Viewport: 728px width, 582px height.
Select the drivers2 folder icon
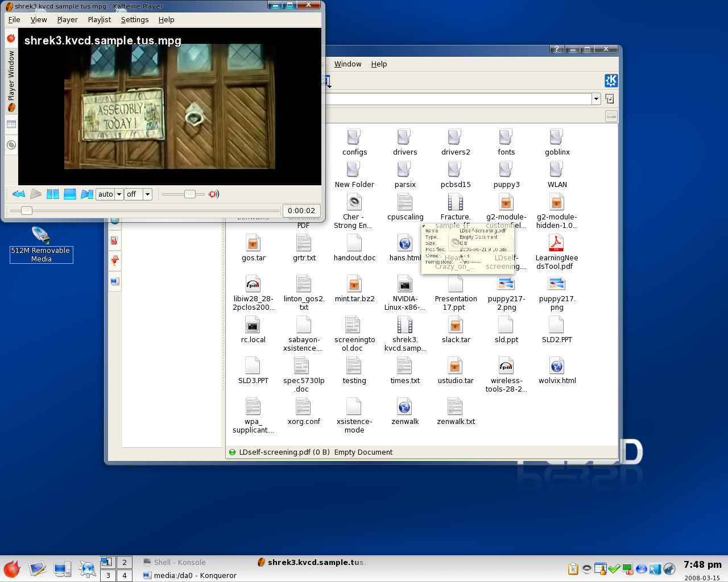(455, 137)
